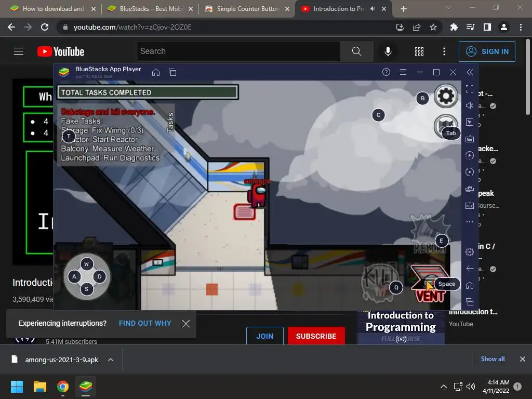Viewport: 532px width, 399px height.
Task: Open YouTube apps grid icon
Action: click(x=419, y=51)
